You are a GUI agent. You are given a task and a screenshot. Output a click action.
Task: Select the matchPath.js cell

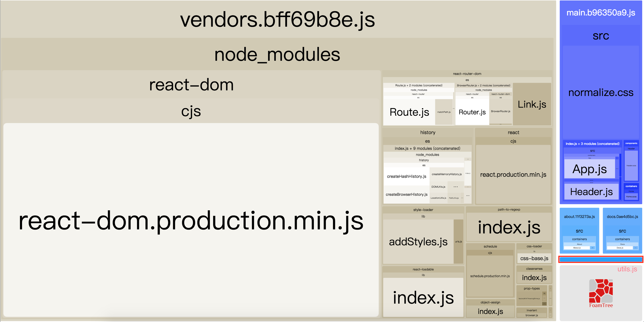click(x=444, y=112)
